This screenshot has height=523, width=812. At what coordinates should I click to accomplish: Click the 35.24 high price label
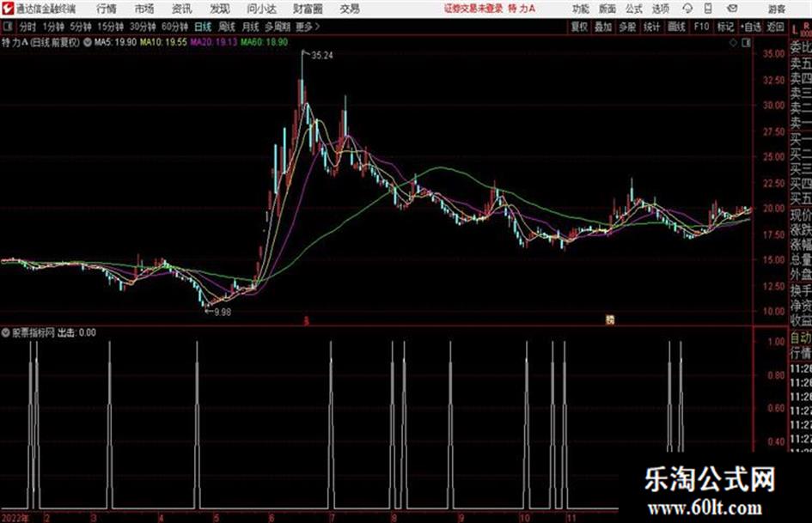(322, 56)
